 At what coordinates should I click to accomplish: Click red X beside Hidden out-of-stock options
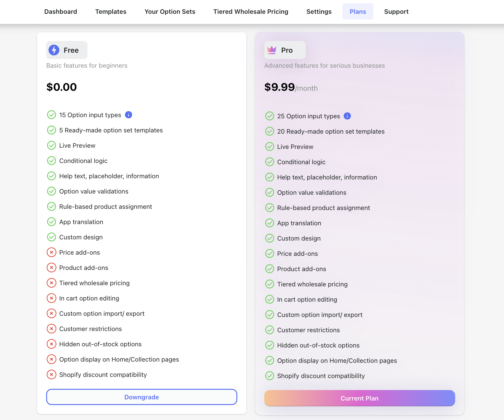pos(52,344)
